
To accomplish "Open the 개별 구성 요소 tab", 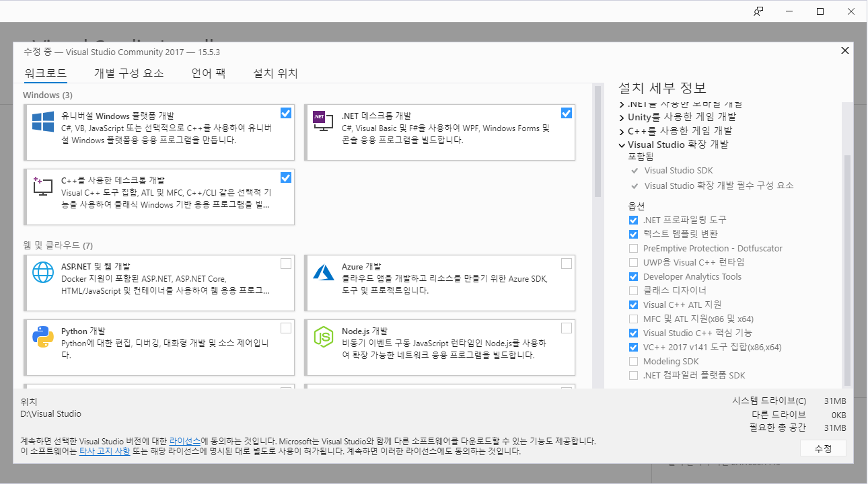I will click(x=129, y=73).
